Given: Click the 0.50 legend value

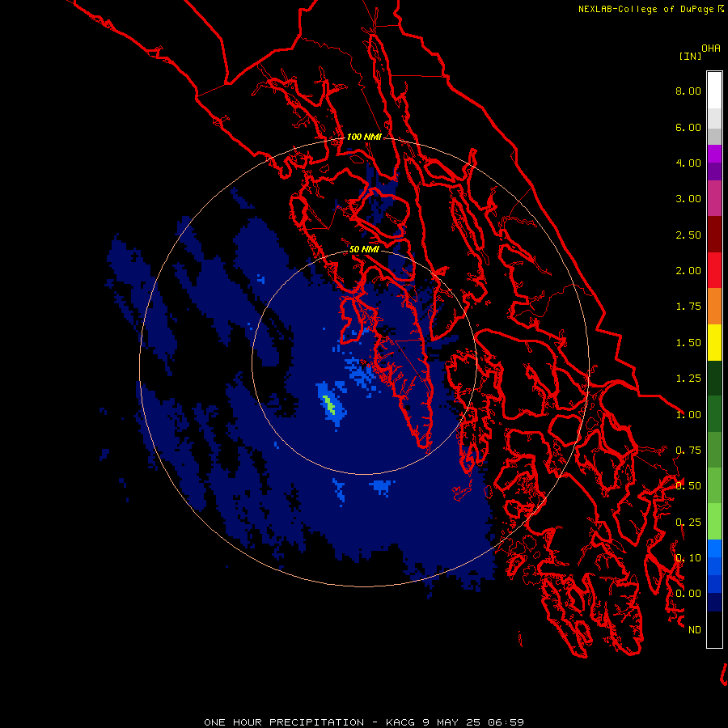Looking at the screenshot, I should (x=688, y=486).
